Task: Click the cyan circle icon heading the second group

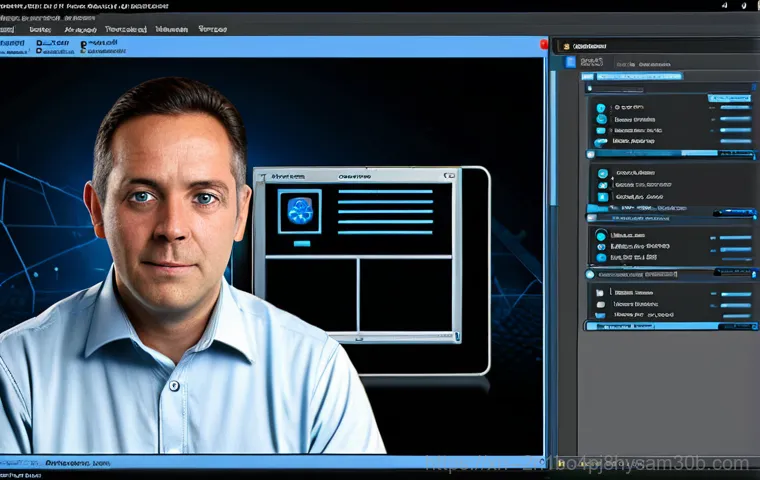Action: (x=602, y=173)
